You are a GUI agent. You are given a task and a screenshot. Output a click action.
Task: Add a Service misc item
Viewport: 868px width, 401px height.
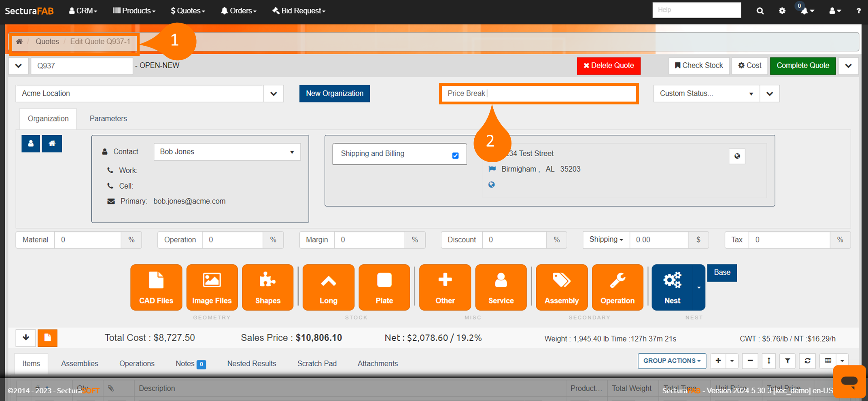point(501,287)
